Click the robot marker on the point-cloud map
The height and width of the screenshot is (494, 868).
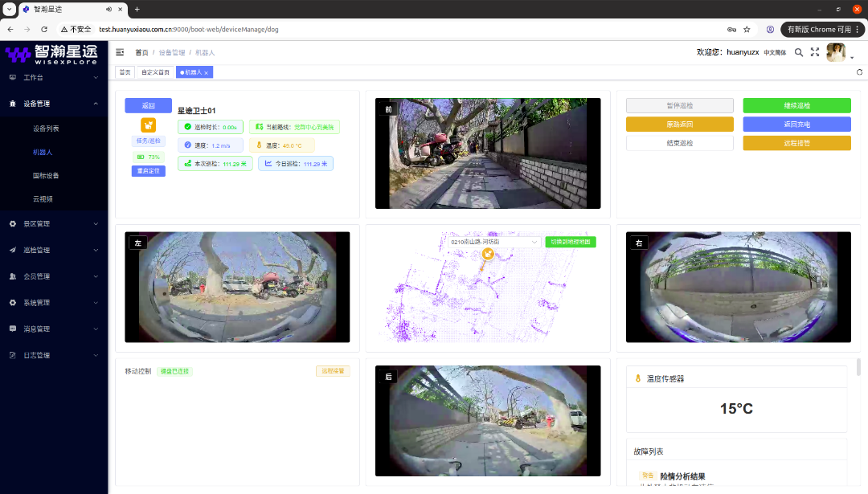pyautogui.click(x=487, y=255)
